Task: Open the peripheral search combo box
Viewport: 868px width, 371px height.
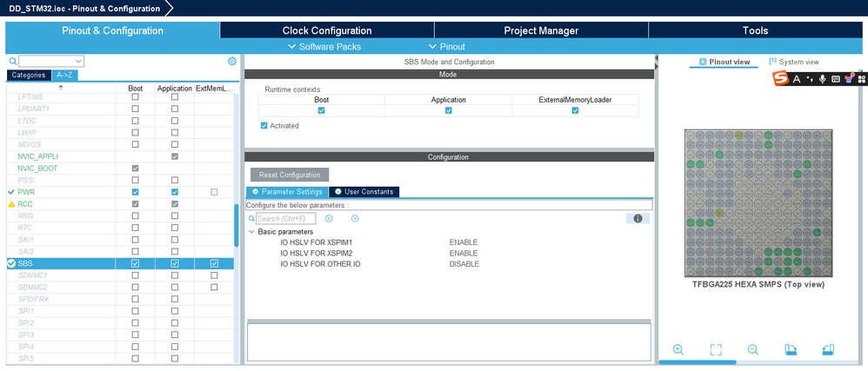Action: coord(51,61)
